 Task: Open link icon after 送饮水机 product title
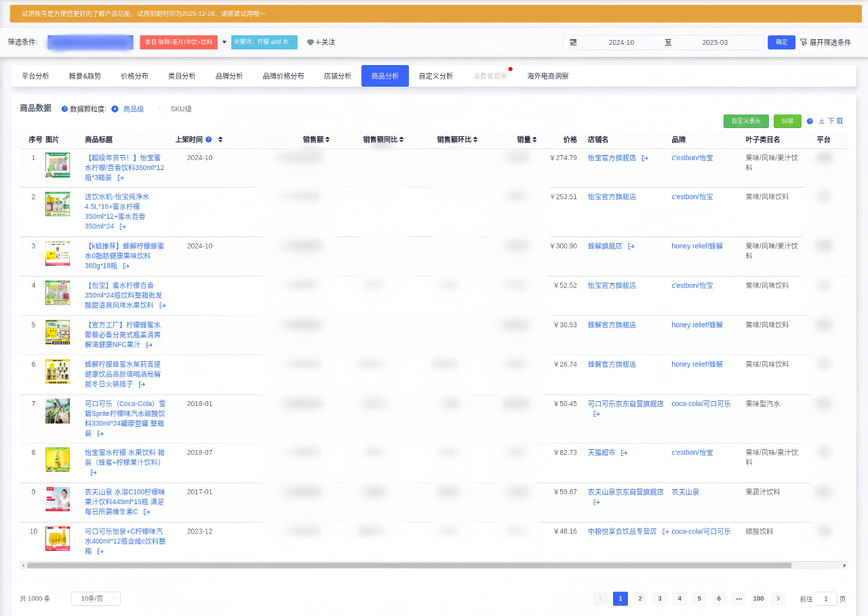pyautogui.click(x=123, y=227)
